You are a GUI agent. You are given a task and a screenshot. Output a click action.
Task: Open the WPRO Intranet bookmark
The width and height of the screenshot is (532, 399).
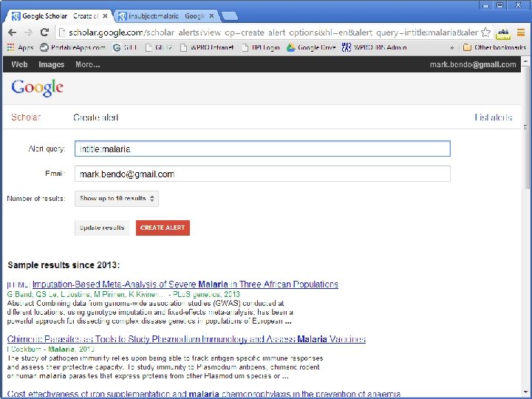coord(207,47)
